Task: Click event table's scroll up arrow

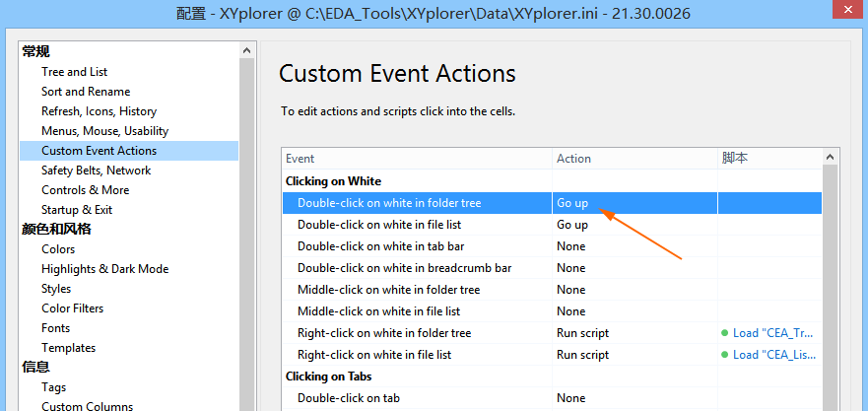Action: tap(832, 158)
